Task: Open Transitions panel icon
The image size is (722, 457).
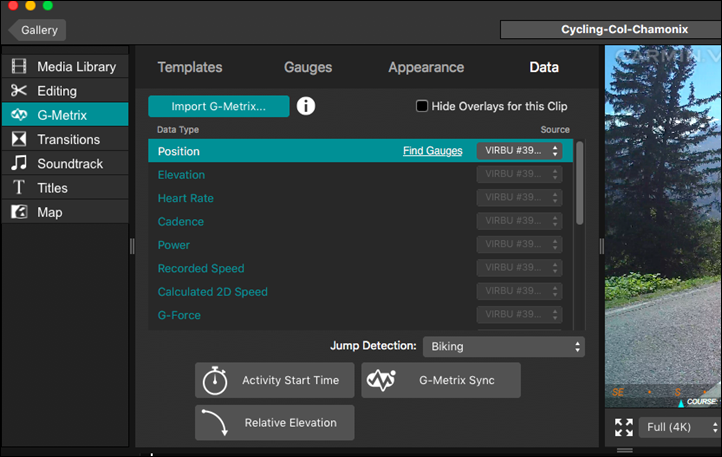Action: pyautogui.click(x=18, y=139)
